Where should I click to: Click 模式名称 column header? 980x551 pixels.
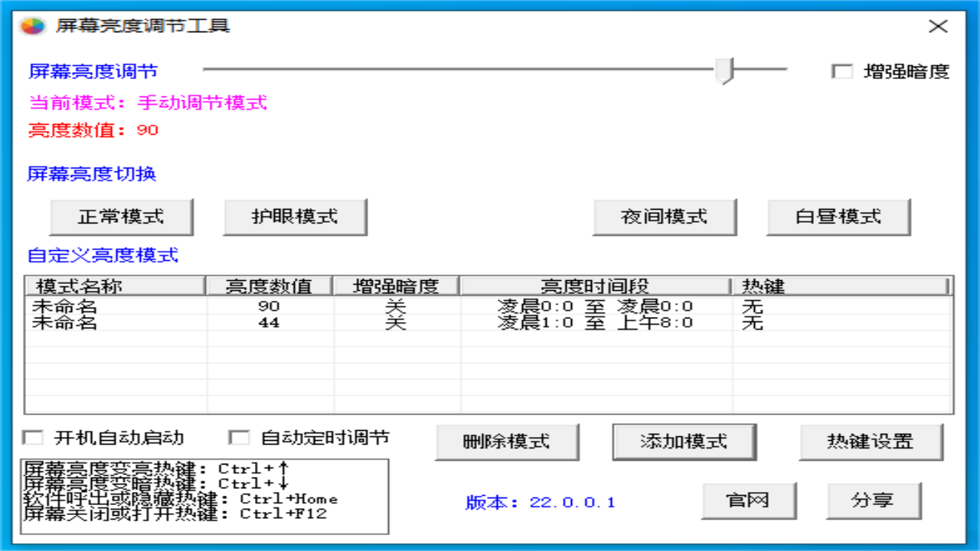click(116, 286)
